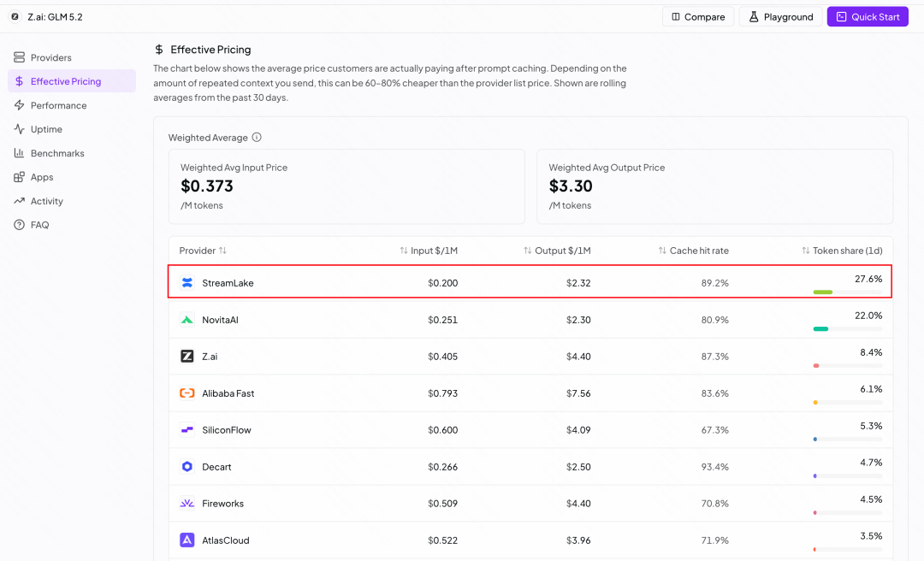Click the Decart provider name
This screenshot has width=924, height=561.
tap(216, 467)
